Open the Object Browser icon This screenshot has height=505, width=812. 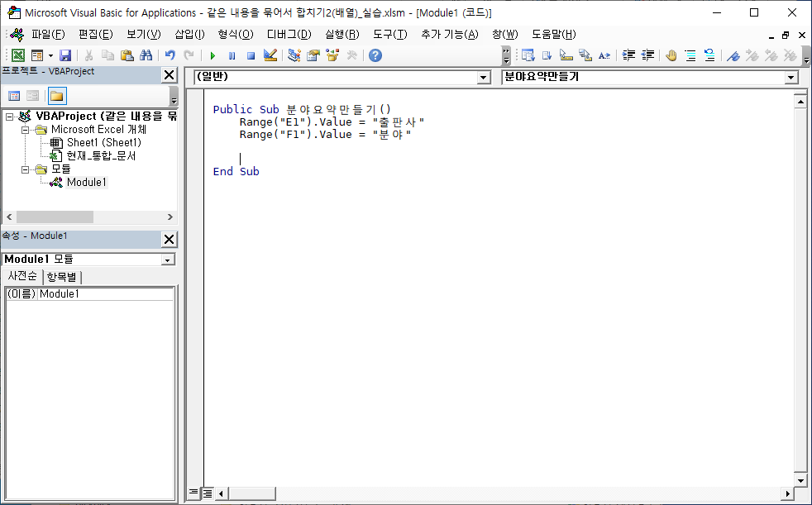pyautogui.click(x=332, y=55)
